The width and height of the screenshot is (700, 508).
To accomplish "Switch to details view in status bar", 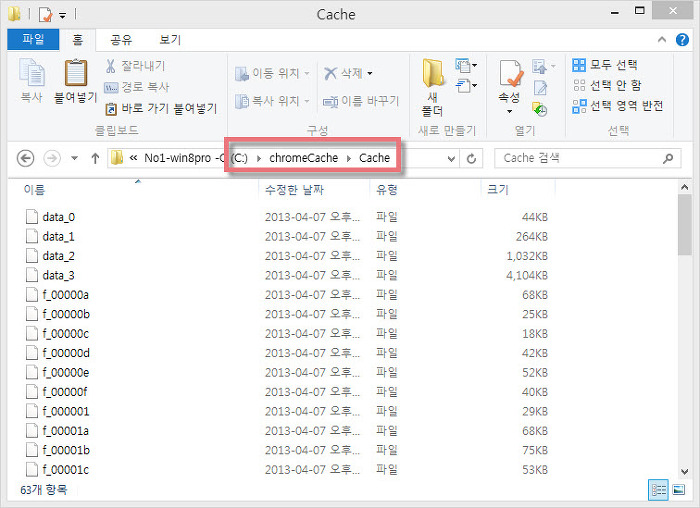I will [660, 490].
